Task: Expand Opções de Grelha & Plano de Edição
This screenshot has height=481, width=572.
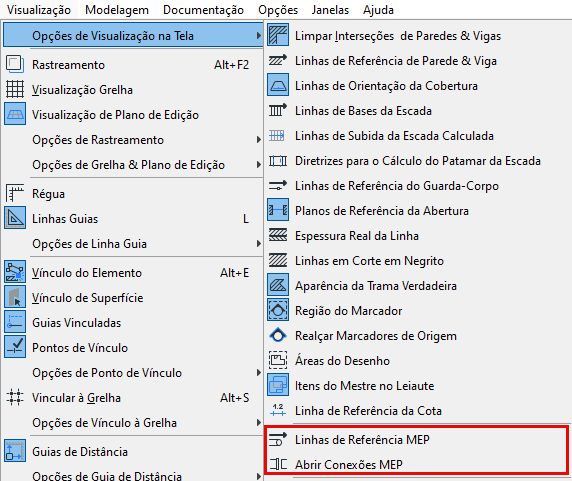Action: pyautogui.click(x=133, y=164)
